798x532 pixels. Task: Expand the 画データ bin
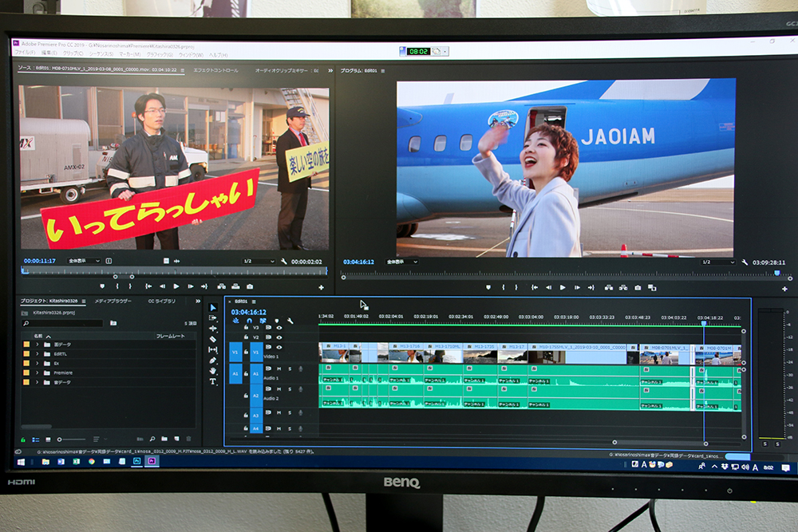coord(38,345)
